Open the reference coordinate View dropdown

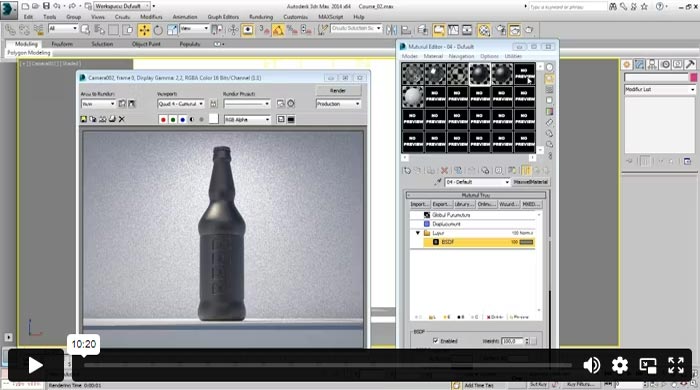[194, 28]
